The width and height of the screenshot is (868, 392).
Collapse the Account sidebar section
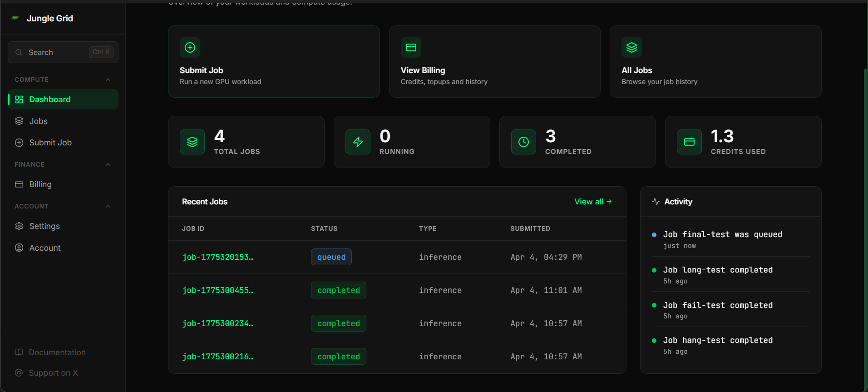108,207
